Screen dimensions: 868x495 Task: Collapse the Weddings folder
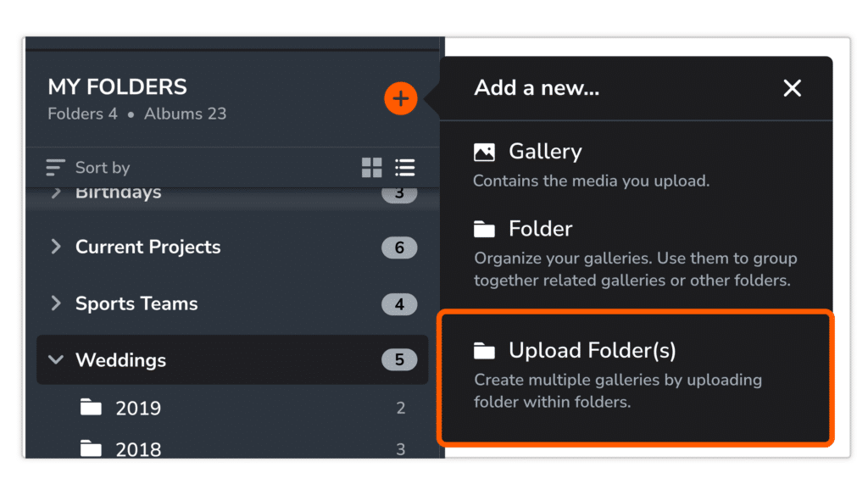click(x=56, y=359)
